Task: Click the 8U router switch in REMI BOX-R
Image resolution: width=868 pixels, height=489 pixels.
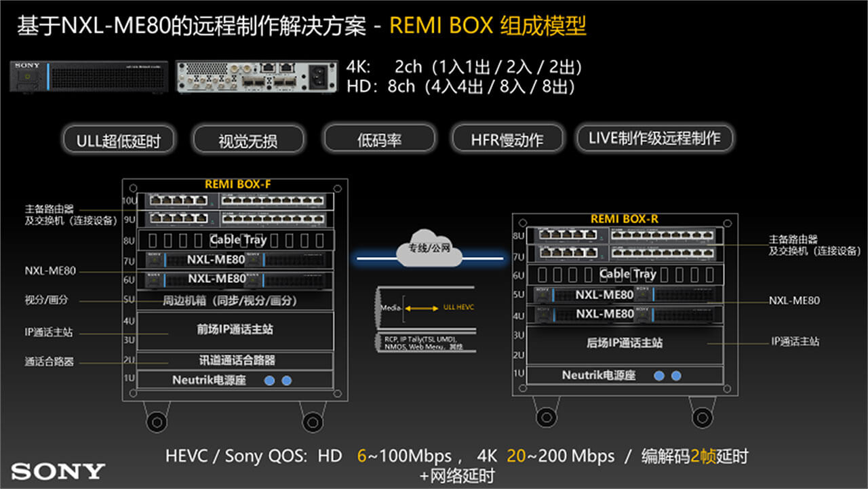Action: pos(626,235)
